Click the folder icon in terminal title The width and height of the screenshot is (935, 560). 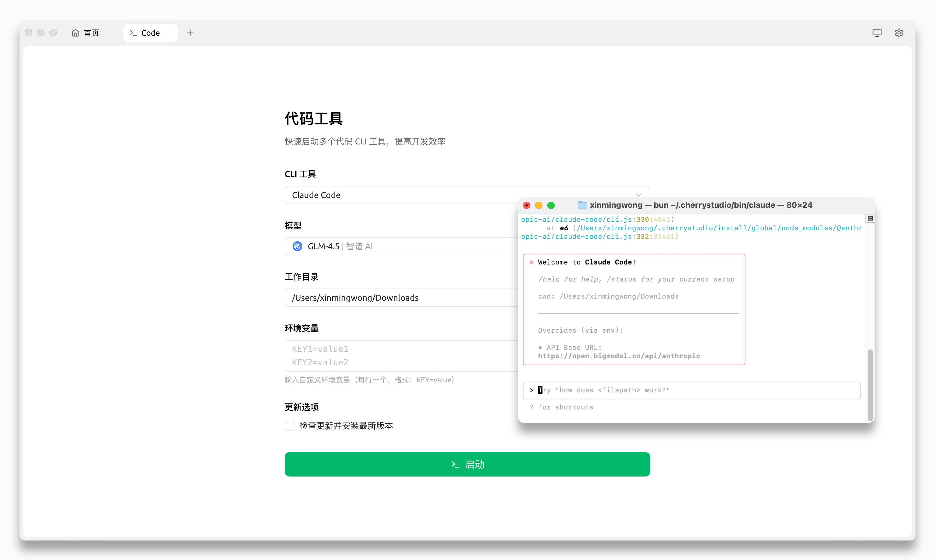(582, 205)
